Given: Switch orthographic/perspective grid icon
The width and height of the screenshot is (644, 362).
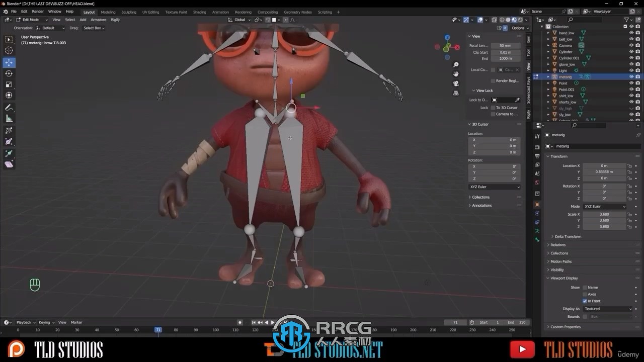Looking at the screenshot, I should tap(456, 93).
